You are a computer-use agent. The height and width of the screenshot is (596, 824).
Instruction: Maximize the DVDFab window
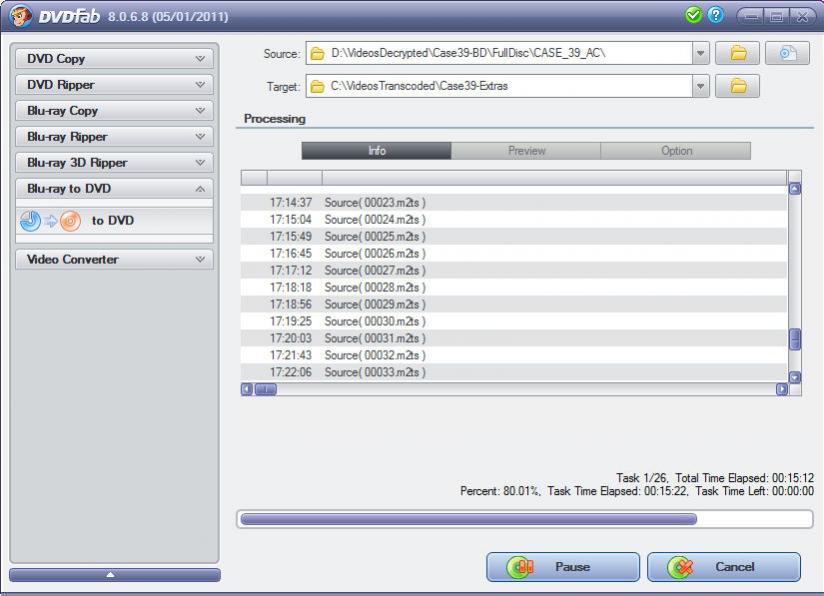[776, 17]
